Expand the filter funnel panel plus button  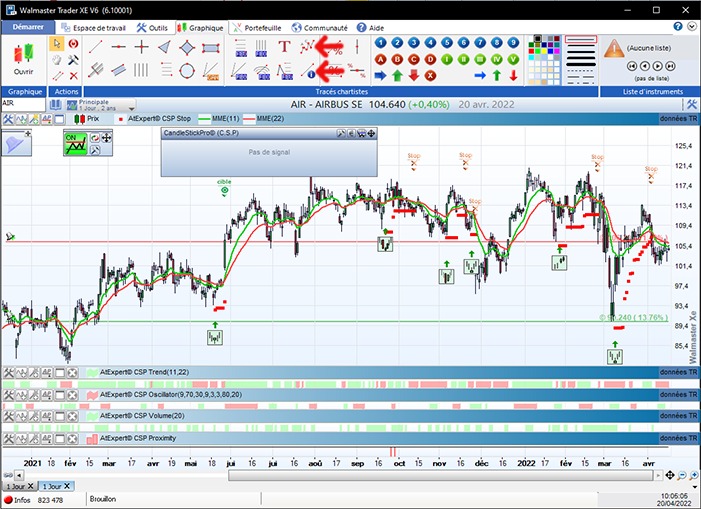coord(28,133)
